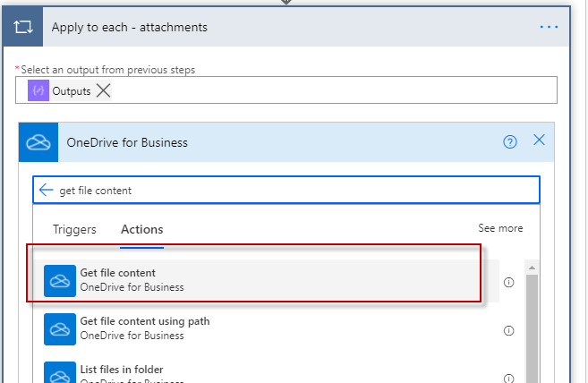Show info for List files in folder
This screenshot has height=383, width=588.
pyautogui.click(x=509, y=377)
